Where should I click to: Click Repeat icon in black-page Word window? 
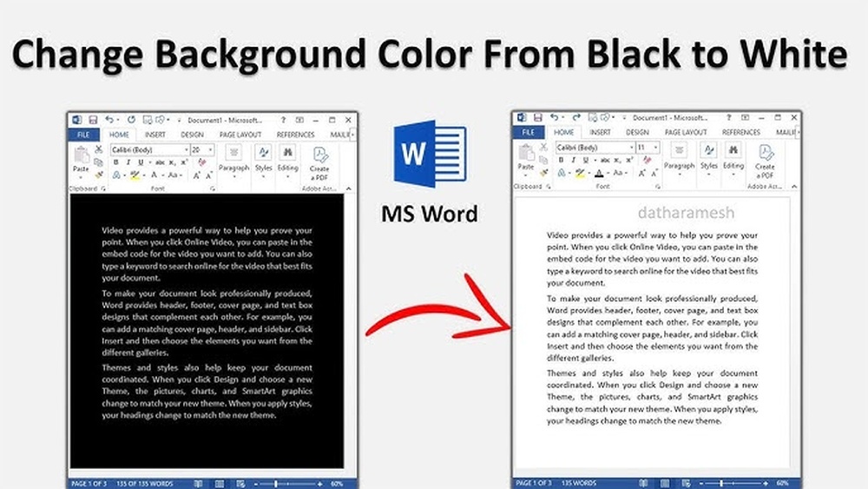(131, 120)
